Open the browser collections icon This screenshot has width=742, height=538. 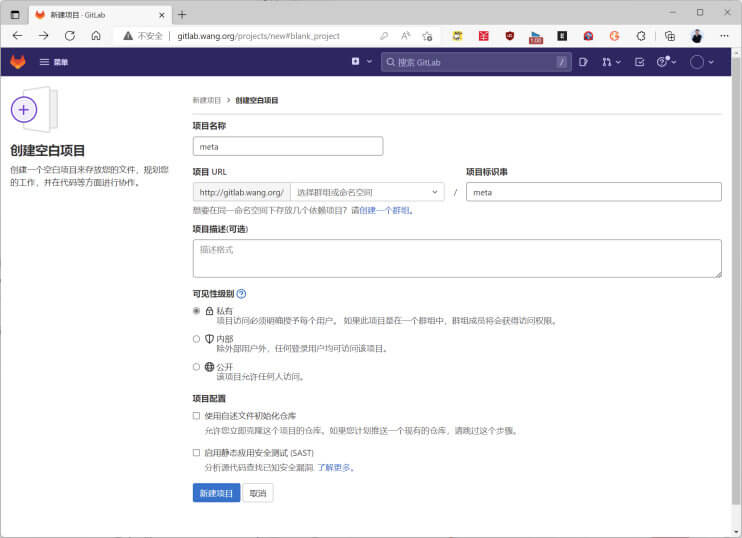click(x=670, y=36)
